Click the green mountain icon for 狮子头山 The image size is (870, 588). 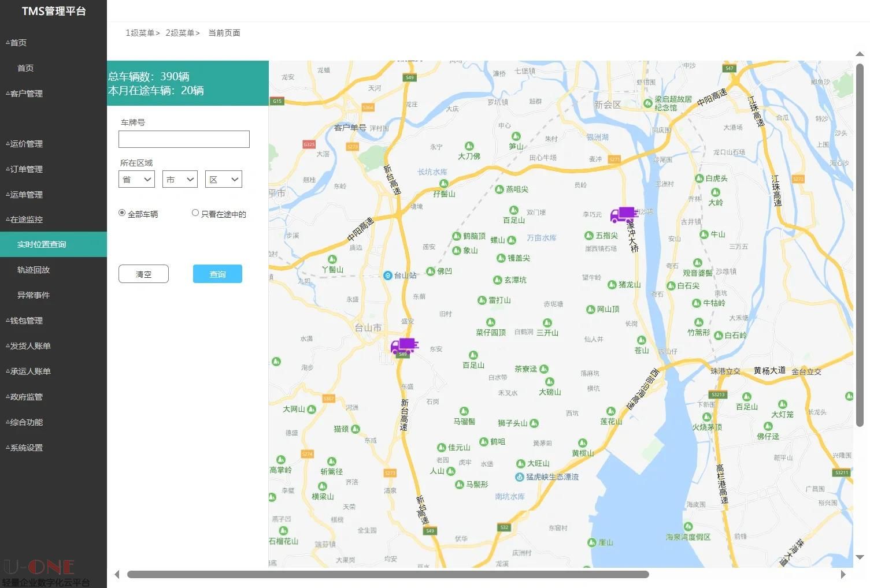point(534,423)
